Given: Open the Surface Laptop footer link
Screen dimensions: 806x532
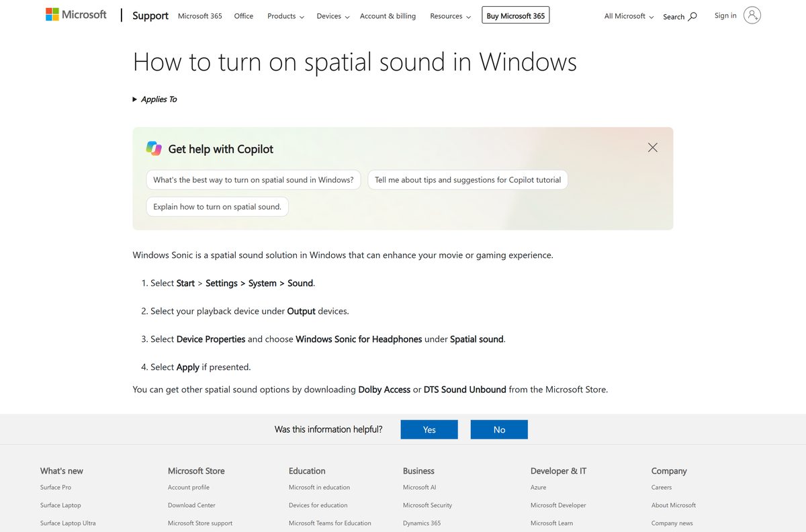Looking at the screenshot, I should point(60,505).
